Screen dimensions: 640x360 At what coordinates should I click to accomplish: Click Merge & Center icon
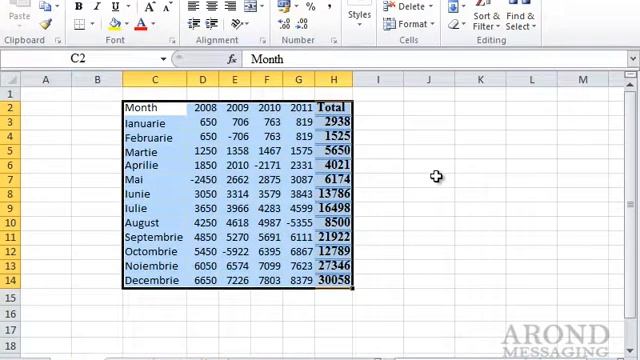tap(250, 6)
